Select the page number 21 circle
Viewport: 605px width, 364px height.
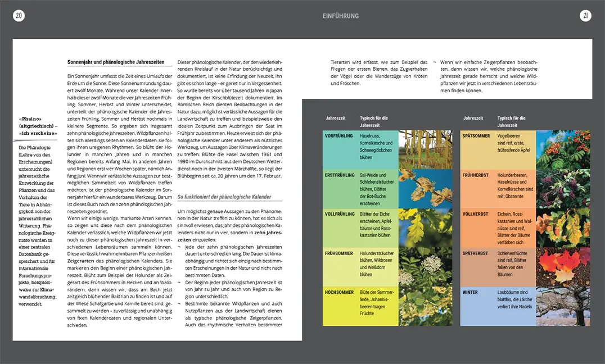pos(585,15)
